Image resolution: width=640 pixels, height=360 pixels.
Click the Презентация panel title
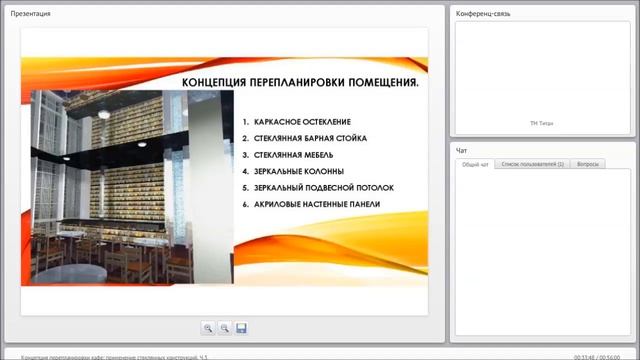(31, 13)
